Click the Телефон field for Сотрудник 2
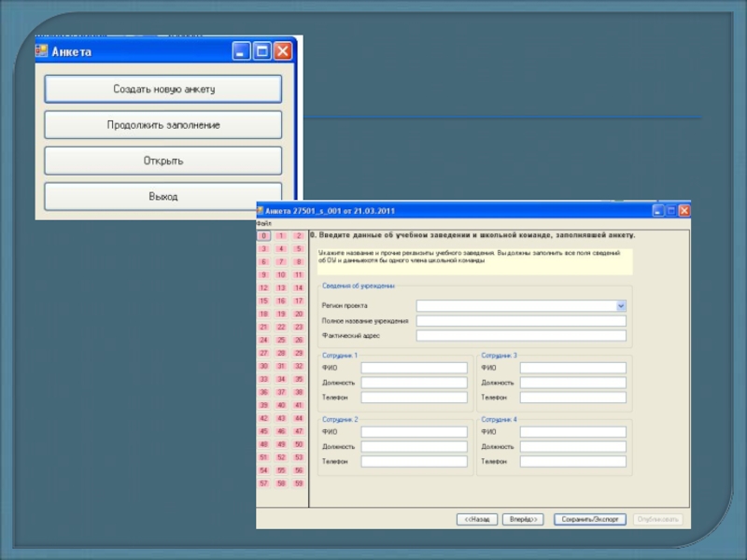 (x=414, y=461)
